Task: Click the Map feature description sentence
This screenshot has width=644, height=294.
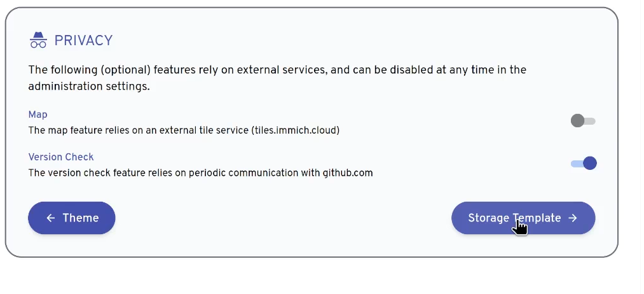Action: click(184, 130)
